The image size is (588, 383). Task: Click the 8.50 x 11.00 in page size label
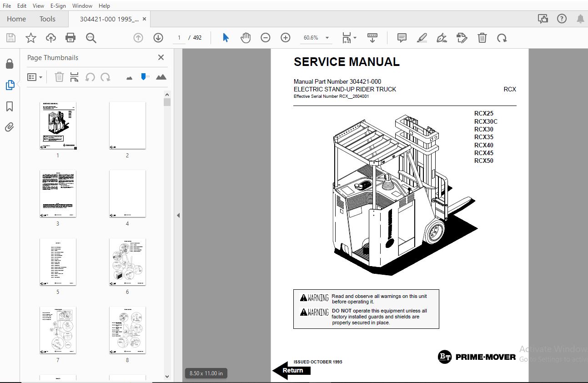click(206, 373)
